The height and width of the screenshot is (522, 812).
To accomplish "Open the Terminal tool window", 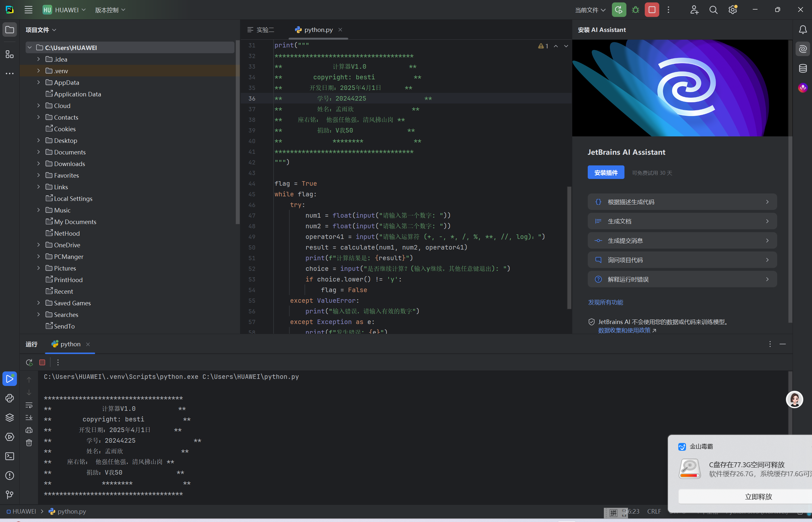I will (x=9, y=456).
